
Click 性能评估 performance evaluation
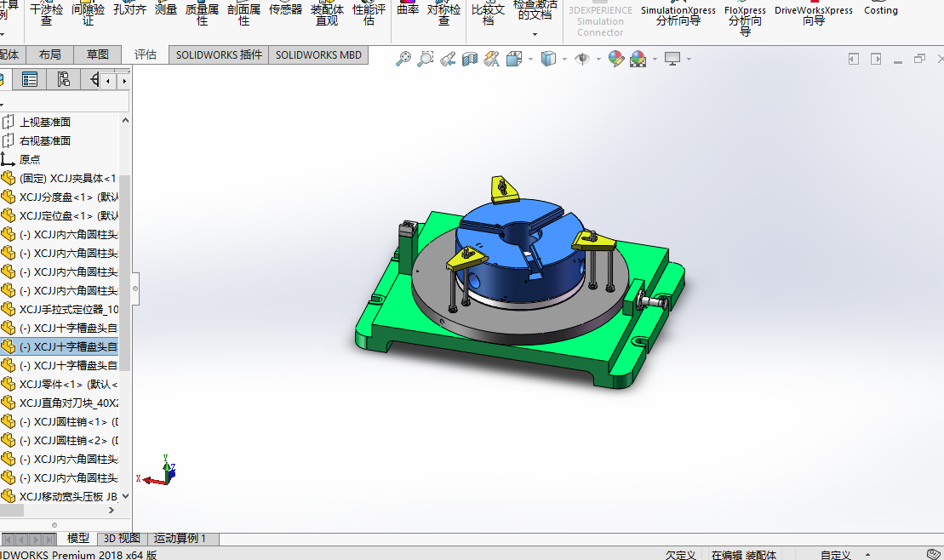(369, 14)
